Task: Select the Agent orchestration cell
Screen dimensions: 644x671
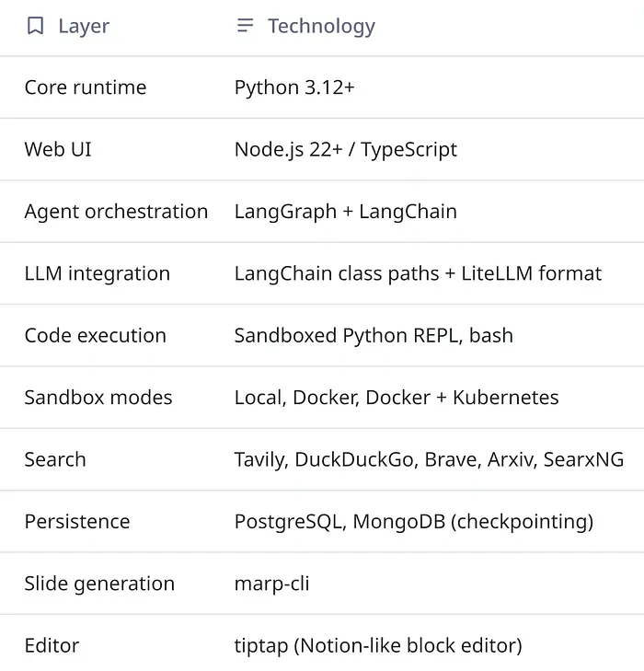Action: click(x=116, y=212)
